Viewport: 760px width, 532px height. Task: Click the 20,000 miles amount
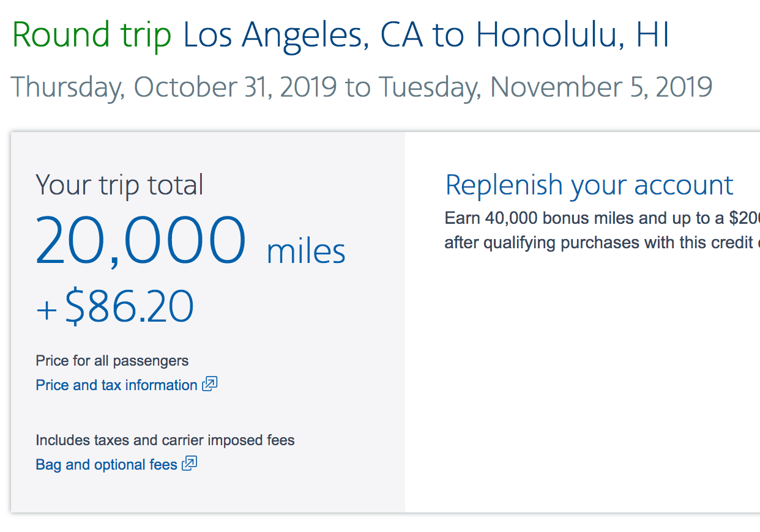141,242
